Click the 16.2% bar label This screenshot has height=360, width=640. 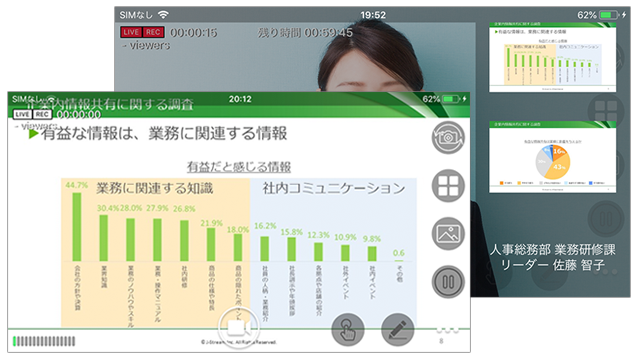(x=265, y=226)
